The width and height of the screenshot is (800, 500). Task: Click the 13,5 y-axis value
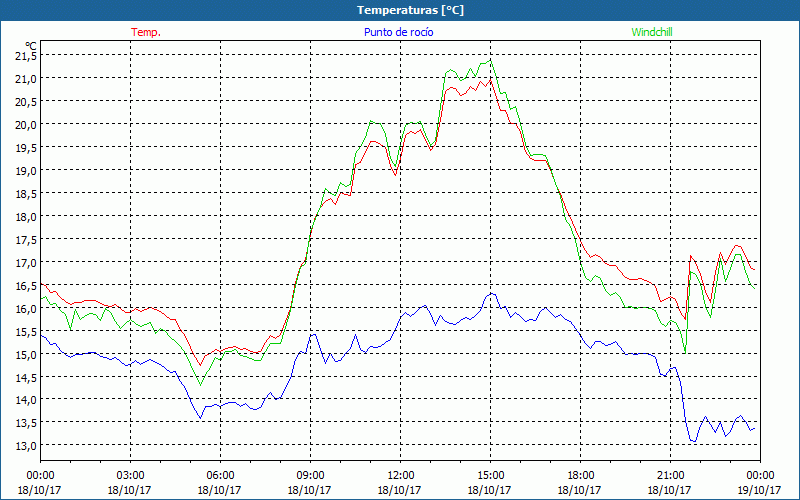coord(27,422)
